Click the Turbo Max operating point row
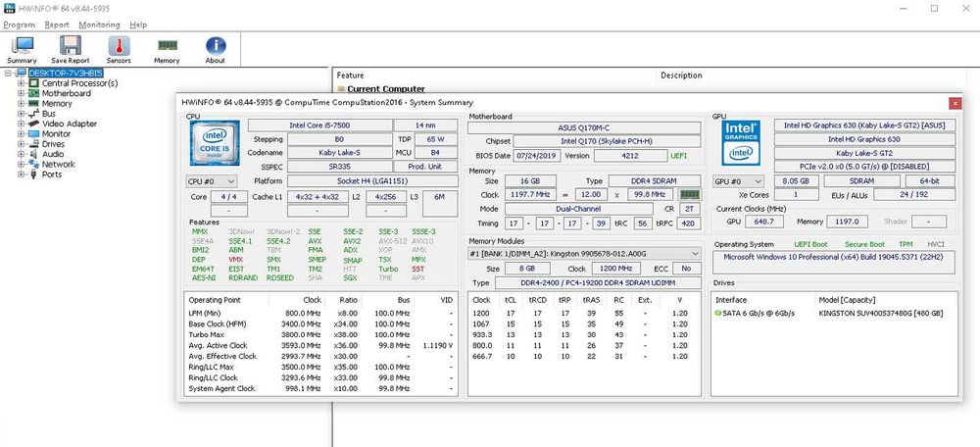980x447 pixels. pyautogui.click(x=320, y=334)
